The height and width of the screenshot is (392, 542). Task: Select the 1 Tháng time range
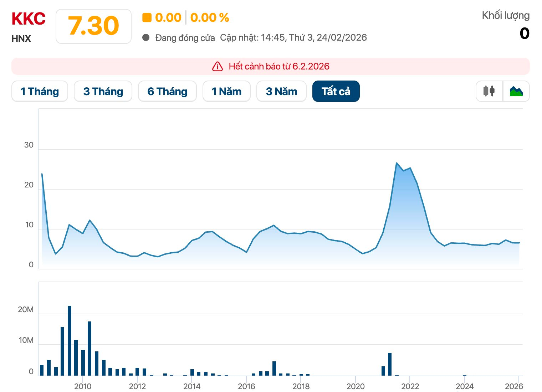click(40, 91)
